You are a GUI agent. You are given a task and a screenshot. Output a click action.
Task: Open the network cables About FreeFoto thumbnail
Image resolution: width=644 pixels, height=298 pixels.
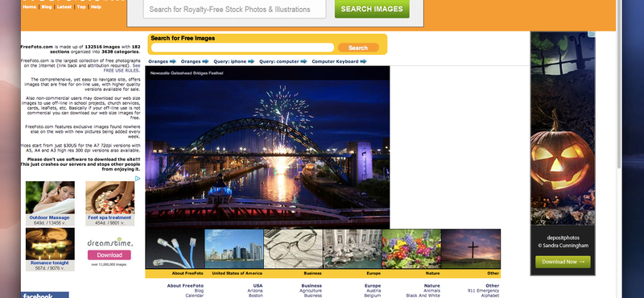[175, 249]
